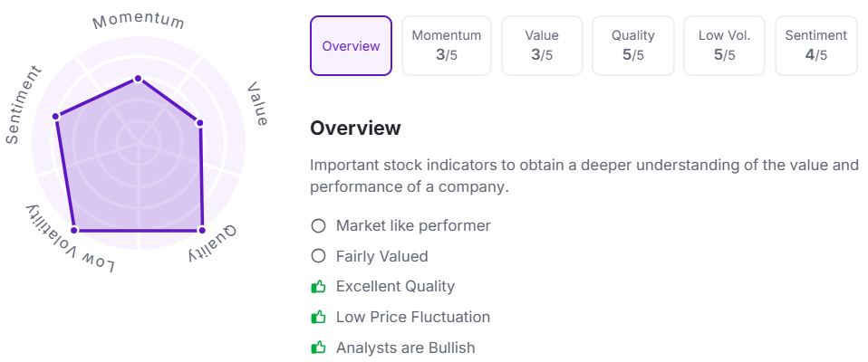
Task: Open the Value 3/5 tab
Action: [542, 46]
